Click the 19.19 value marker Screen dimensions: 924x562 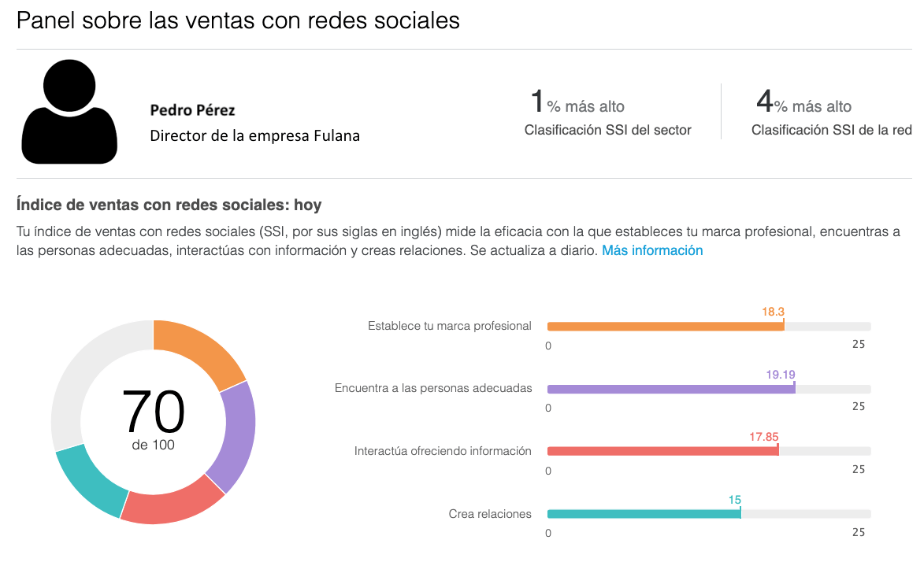[780, 375]
